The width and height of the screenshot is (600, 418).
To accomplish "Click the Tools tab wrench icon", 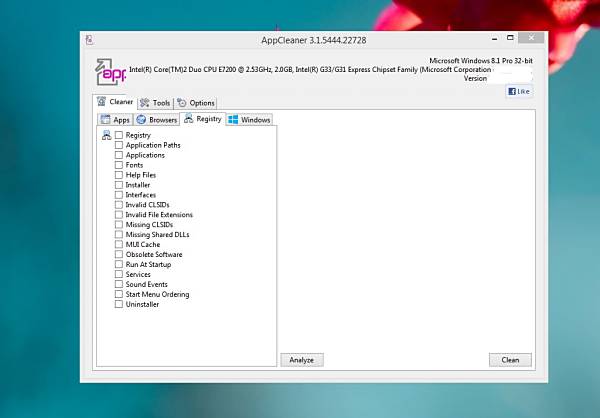I will 144,103.
